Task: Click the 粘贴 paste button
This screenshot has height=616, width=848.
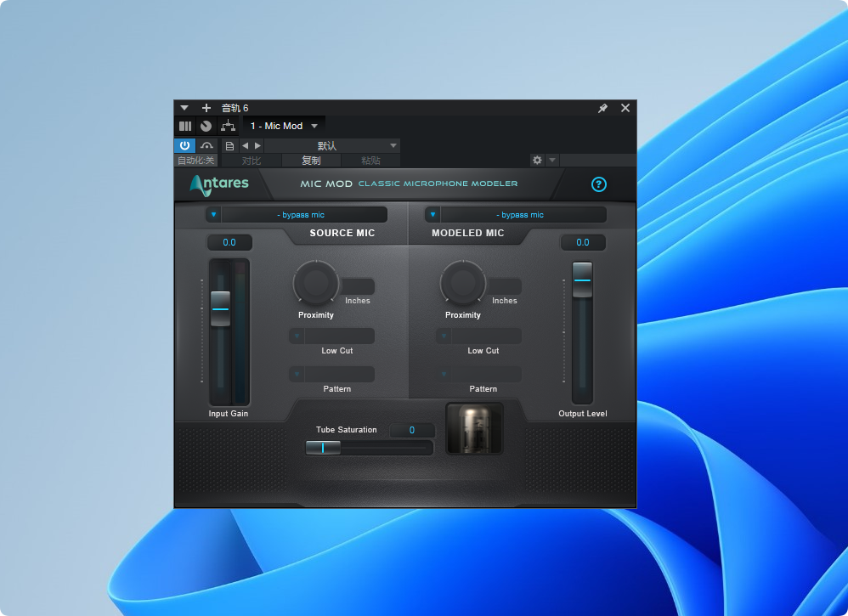Action: (x=370, y=161)
